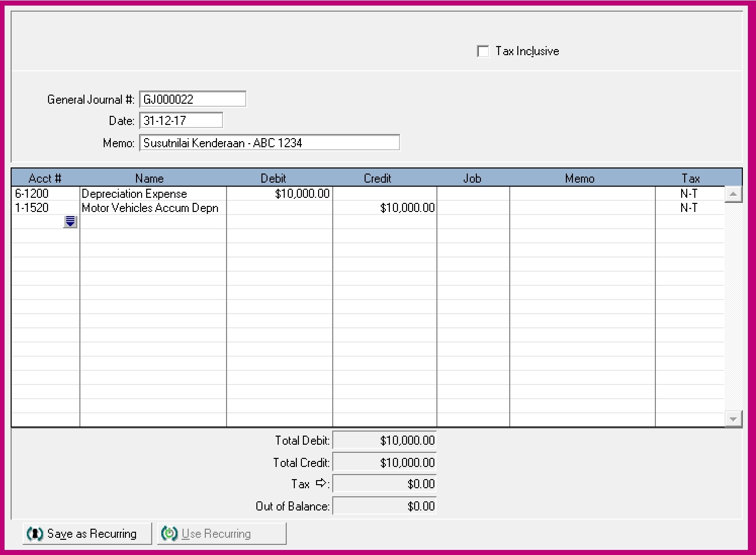756x555 pixels.
Task: Click the $10,000.00 debit cell for Depreciation Expense
Action: (280, 194)
